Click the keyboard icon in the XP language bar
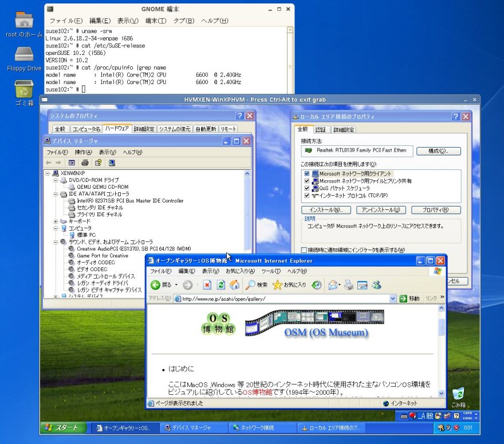 (x=404, y=417)
